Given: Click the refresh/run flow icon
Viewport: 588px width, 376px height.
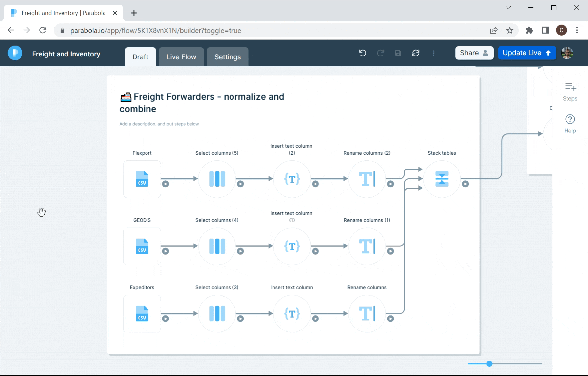Looking at the screenshot, I should [x=416, y=53].
